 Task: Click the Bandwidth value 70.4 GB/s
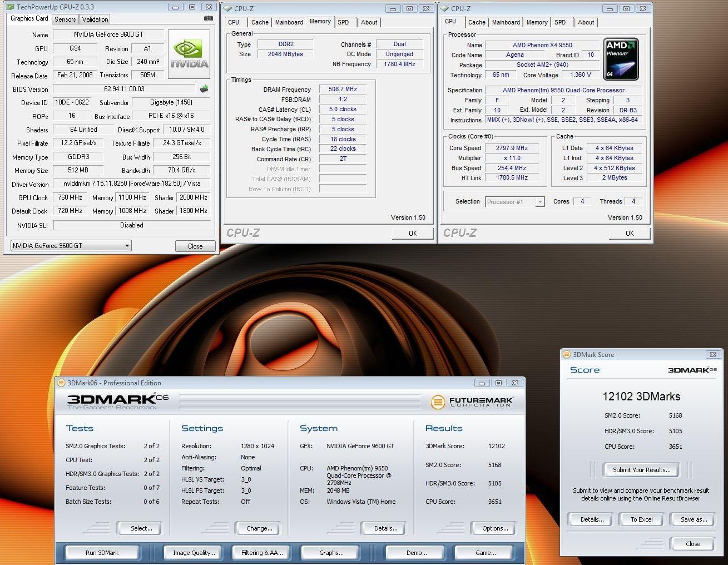pos(181,170)
